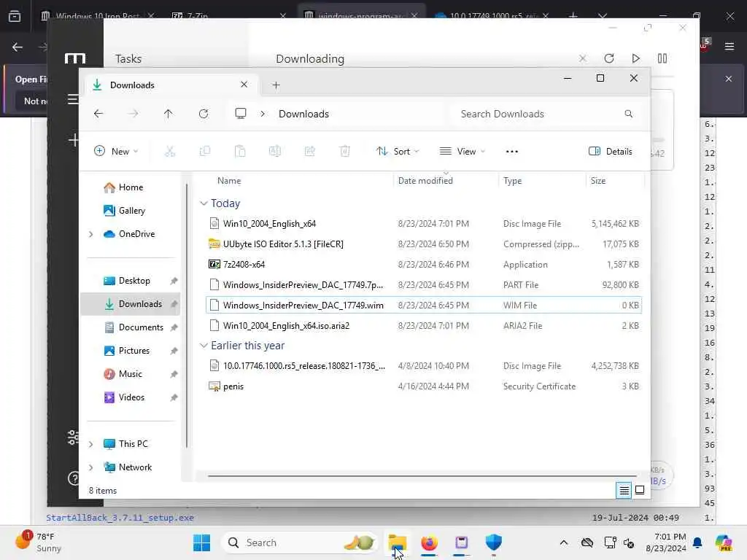
Task: Open Windows Security shield on taskbar
Action: coord(494,542)
